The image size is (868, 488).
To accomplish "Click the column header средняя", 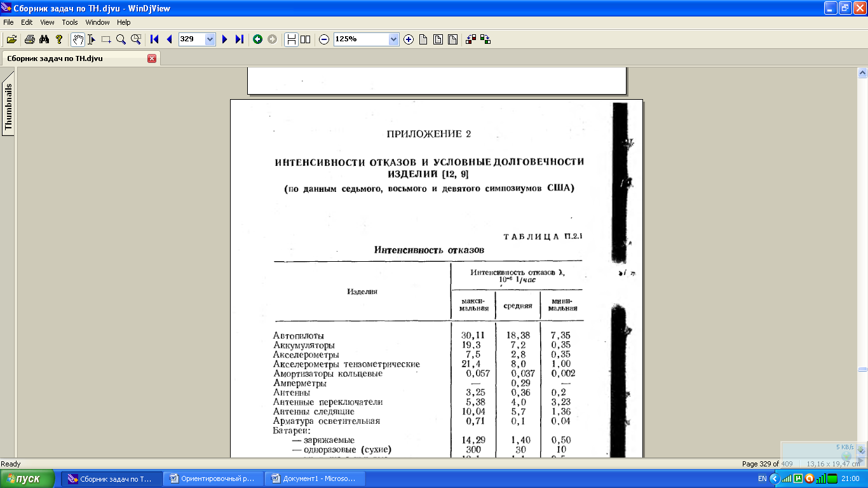I will 518,306.
